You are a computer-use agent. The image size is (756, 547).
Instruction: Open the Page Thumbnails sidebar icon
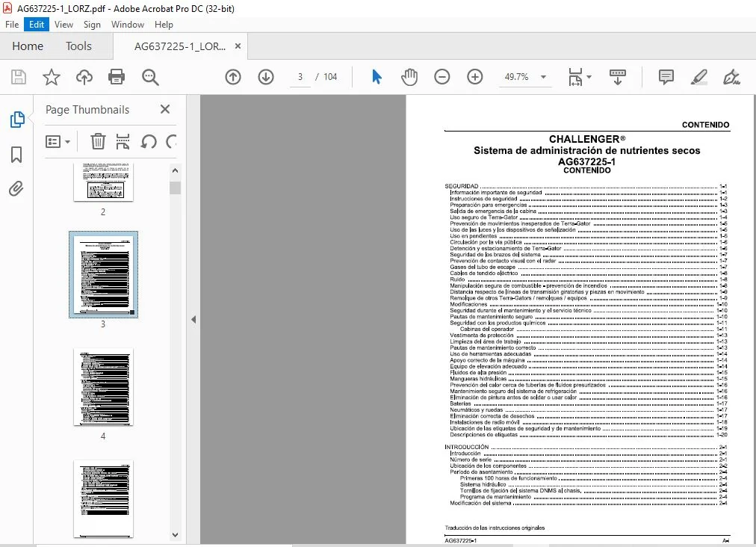pyautogui.click(x=17, y=119)
